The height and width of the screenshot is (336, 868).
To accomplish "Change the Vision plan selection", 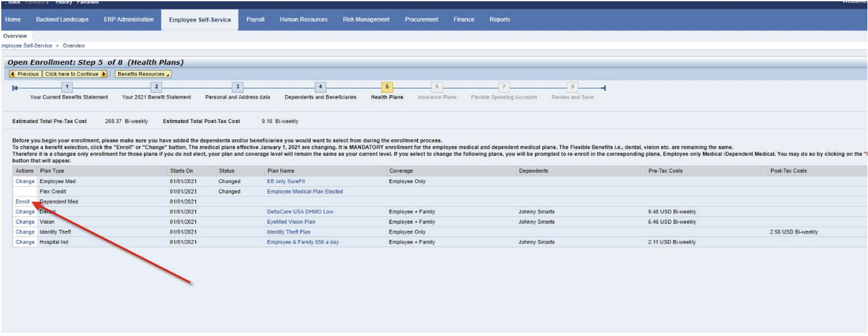I will click(25, 222).
